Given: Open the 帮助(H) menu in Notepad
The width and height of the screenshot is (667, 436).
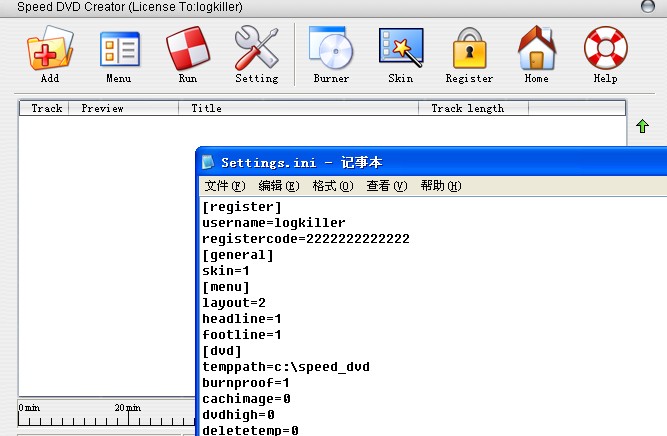Looking at the screenshot, I should coord(441,186).
